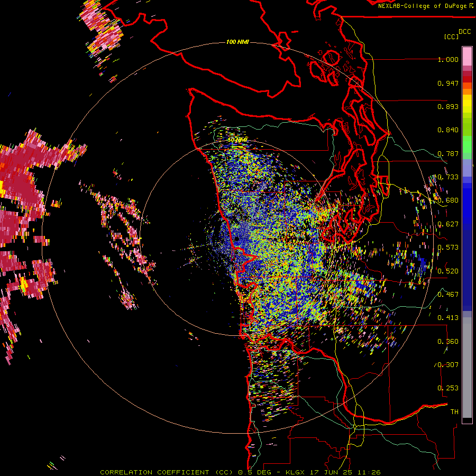
Task: Click the 0.893 scale value
Action: coord(448,106)
